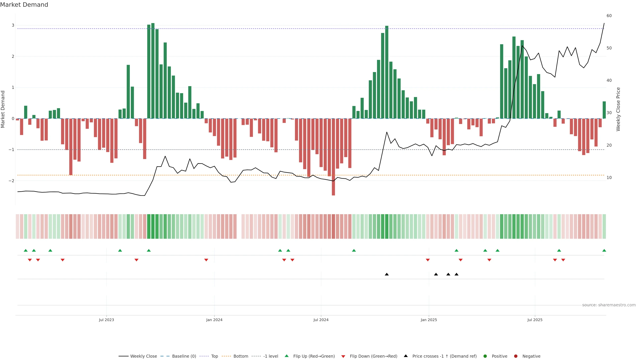This screenshot has width=644, height=362.
Task: Click the Jan 2025 x-axis label
Action: 428,320
